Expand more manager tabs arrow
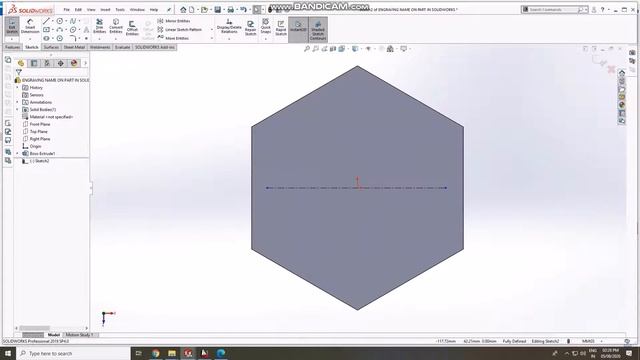Screen dimensions: 640x360 pyautogui.click(x=85, y=63)
